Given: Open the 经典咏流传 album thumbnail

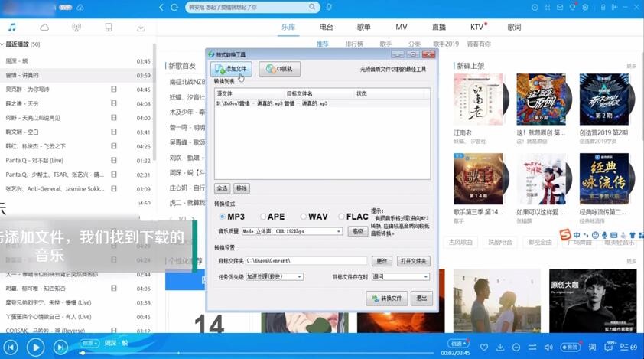Looking at the screenshot, I should [x=604, y=179].
